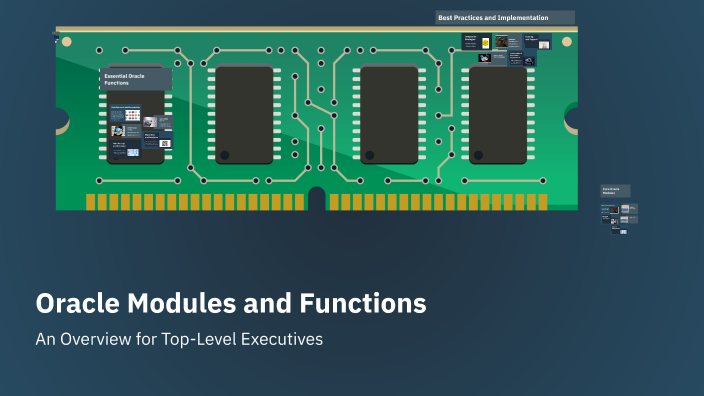Open the Training and Support subtopic card
Image resolution: width=704 pixels, height=396 pixels.
click(537, 41)
